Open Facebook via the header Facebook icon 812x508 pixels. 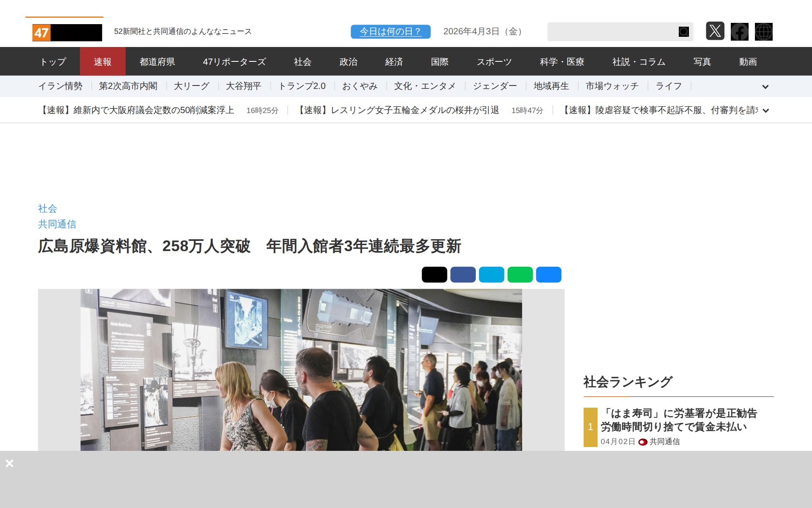pyautogui.click(x=739, y=31)
